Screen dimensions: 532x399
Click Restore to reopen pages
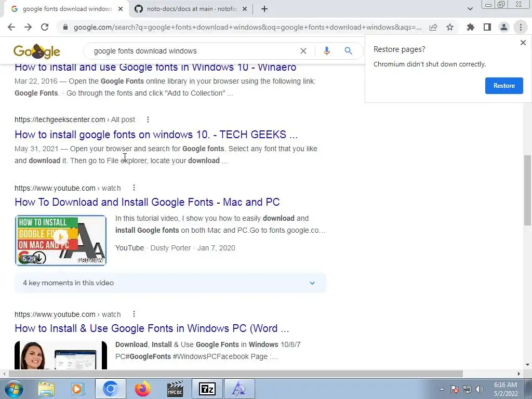[504, 86]
